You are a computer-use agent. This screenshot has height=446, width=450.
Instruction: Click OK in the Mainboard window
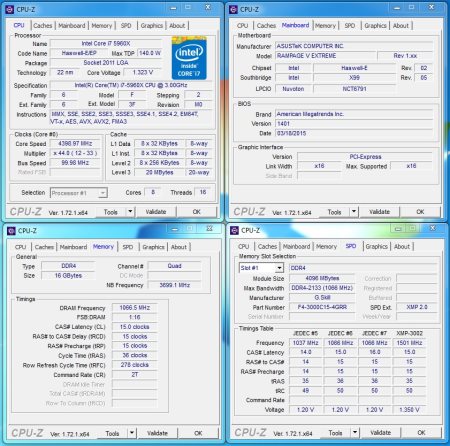[x=420, y=212]
